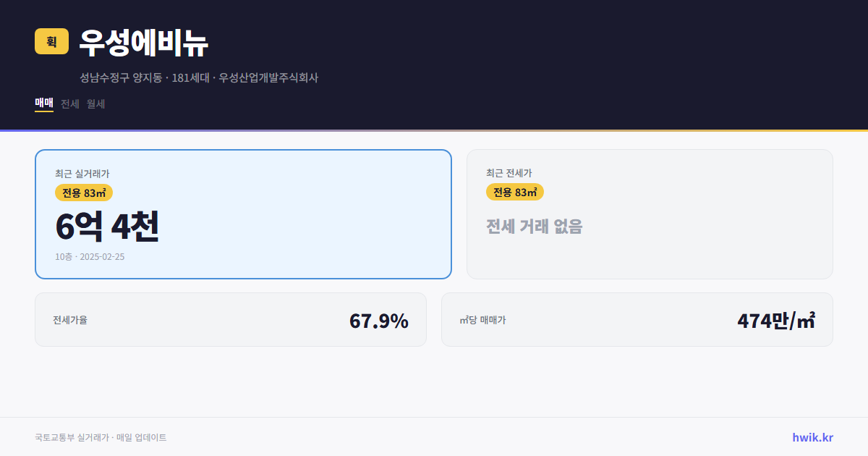This screenshot has width=868, height=456.
Task: Click the 전용 83㎡ badge in 최근 전세가 card
Action: (516, 193)
